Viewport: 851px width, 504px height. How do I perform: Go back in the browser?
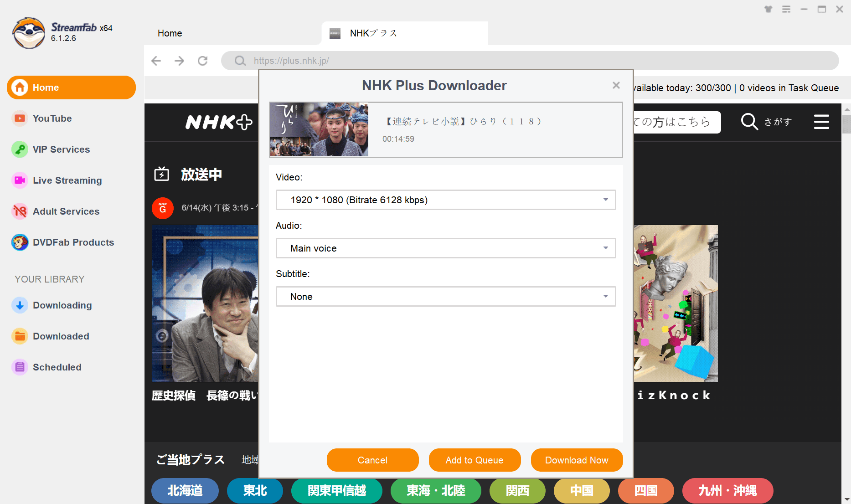coord(156,61)
